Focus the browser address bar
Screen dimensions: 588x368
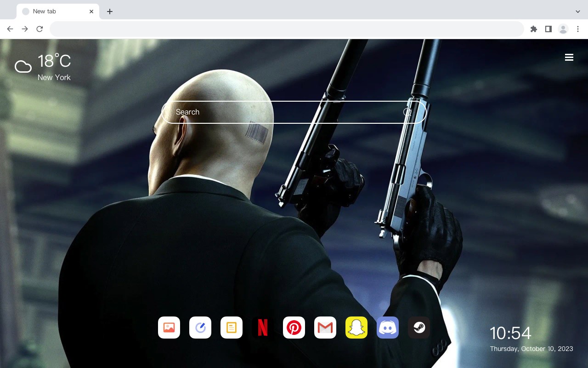click(287, 29)
